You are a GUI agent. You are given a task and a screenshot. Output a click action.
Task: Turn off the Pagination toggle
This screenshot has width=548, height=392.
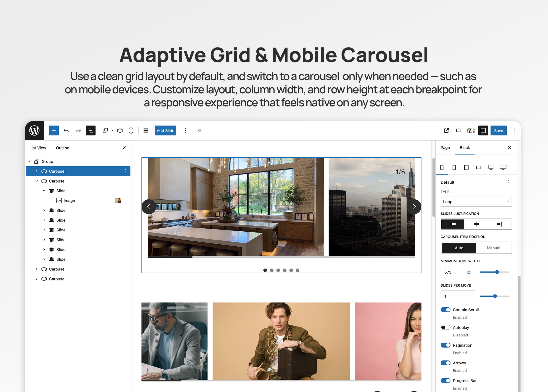coord(445,345)
